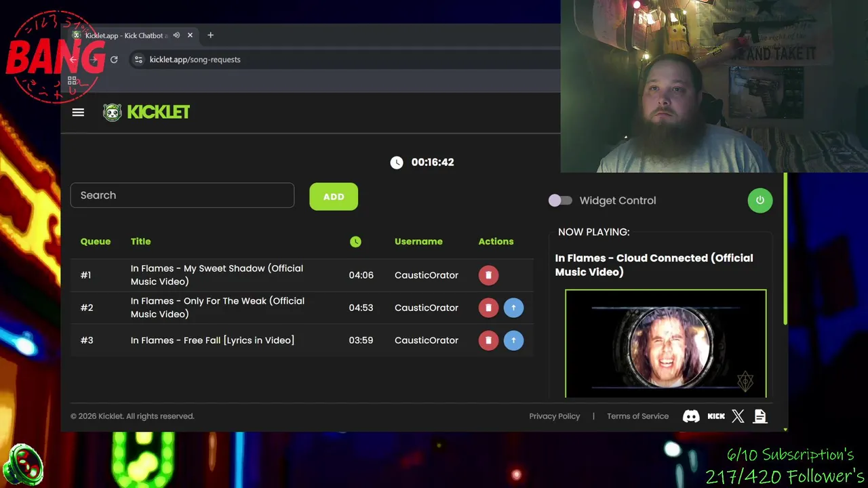
Task: Delete Only For The Weak from queue
Action: point(488,308)
